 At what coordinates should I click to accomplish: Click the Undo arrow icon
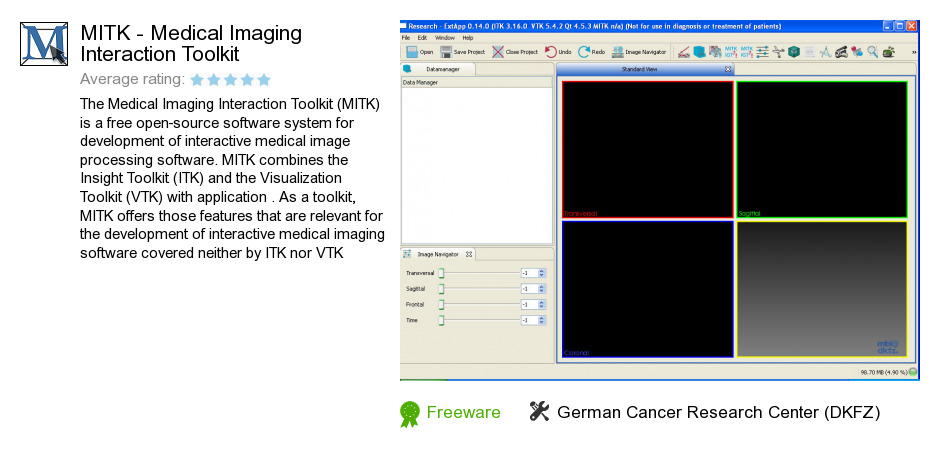(x=550, y=52)
